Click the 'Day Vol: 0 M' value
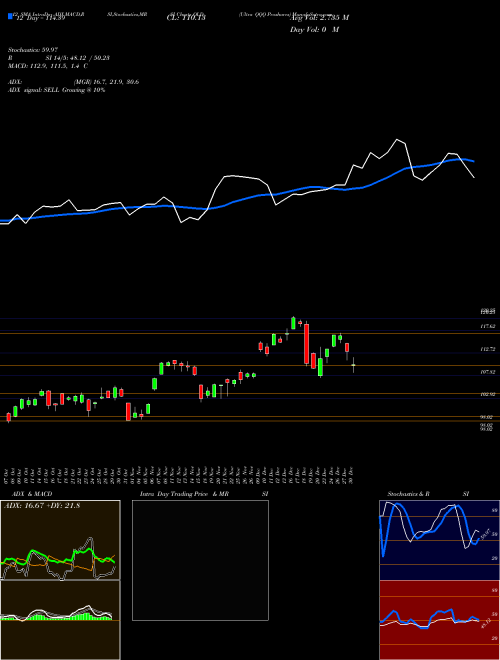This screenshot has height=660, width=500. [314, 29]
